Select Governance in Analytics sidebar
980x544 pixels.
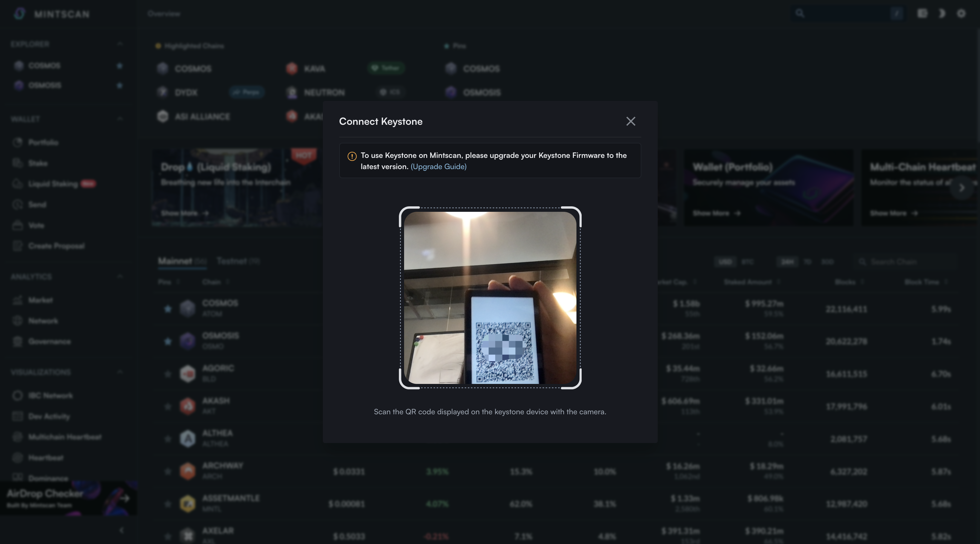click(49, 342)
